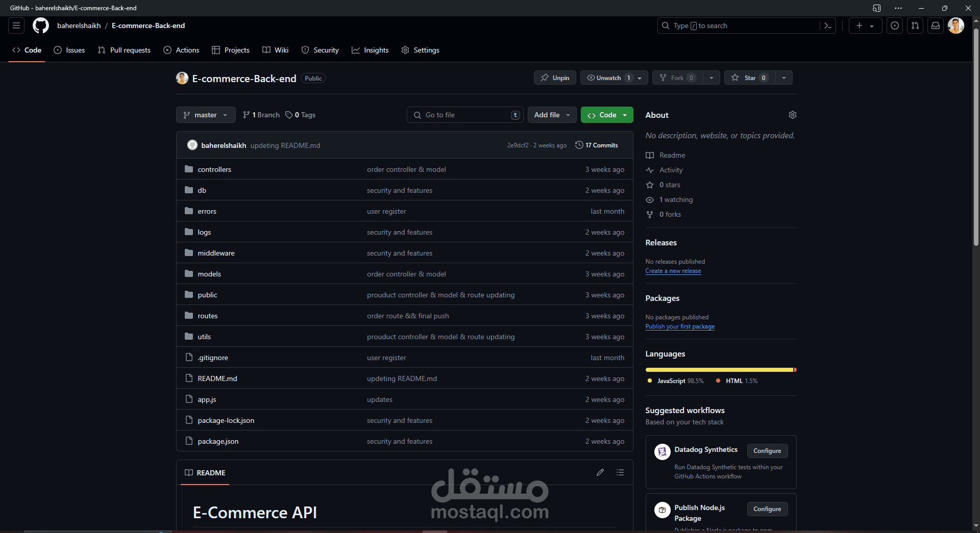Click baherelshaikh avatar in latest commit row
The image size is (980, 533).
point(192,145)
